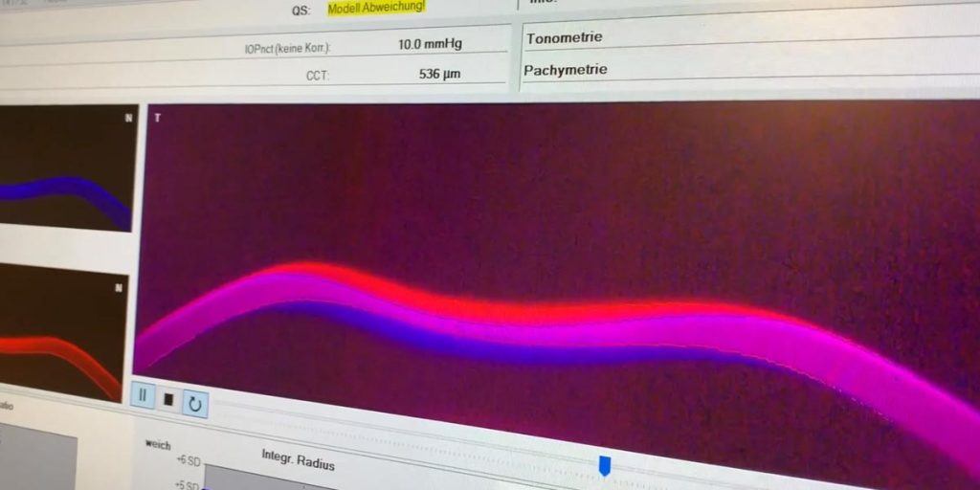Click the 'QS:' label

point(301,11)
